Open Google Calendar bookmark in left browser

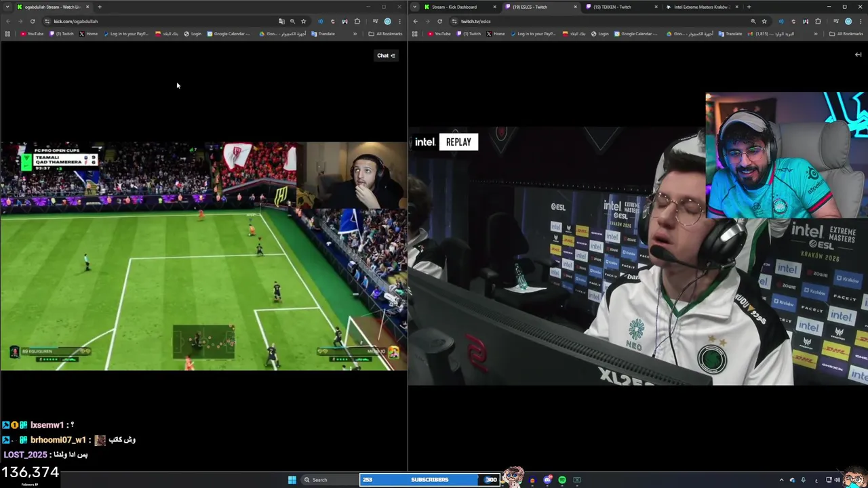pyautogui.click(x=229, y=34)
